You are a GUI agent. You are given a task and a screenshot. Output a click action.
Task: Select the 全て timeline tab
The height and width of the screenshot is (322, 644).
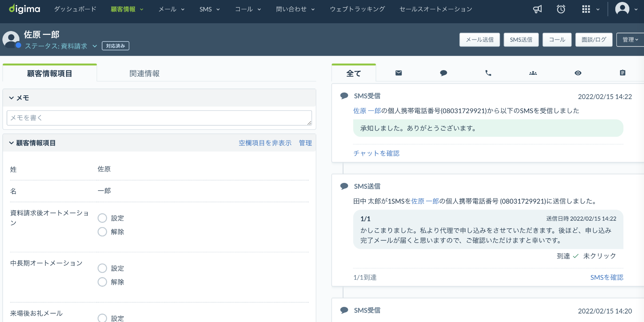[354, 73]
